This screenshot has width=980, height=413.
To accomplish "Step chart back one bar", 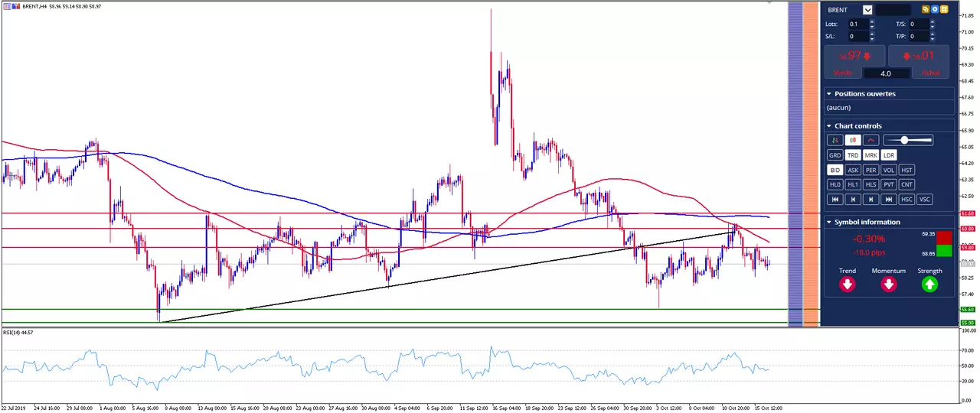I will point(853,199).
